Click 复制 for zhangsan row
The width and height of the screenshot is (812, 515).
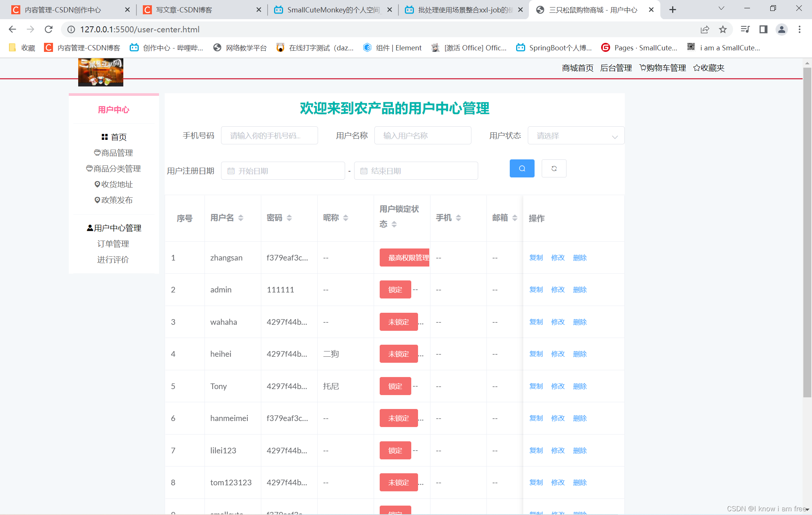[x=536, y=257]
